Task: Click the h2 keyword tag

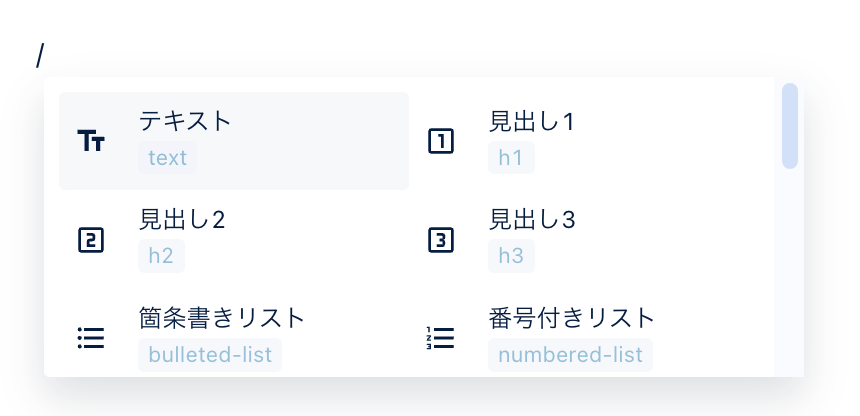Action: 161,256
